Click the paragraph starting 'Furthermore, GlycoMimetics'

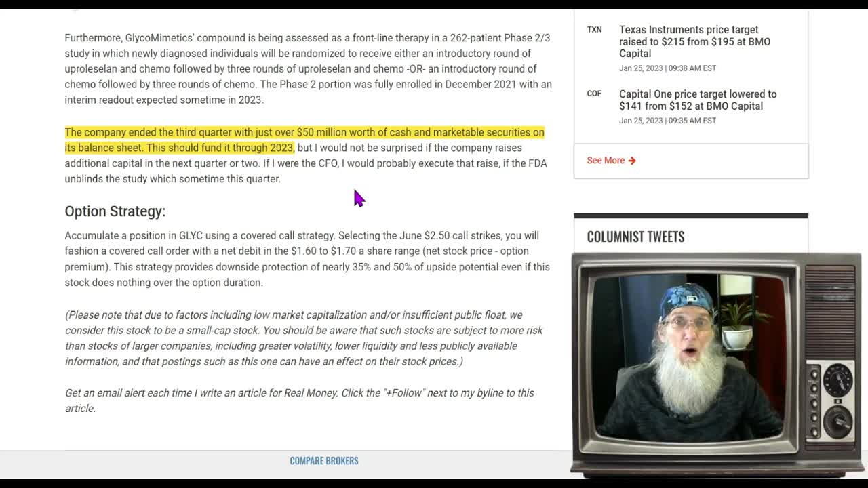(309, 68)
